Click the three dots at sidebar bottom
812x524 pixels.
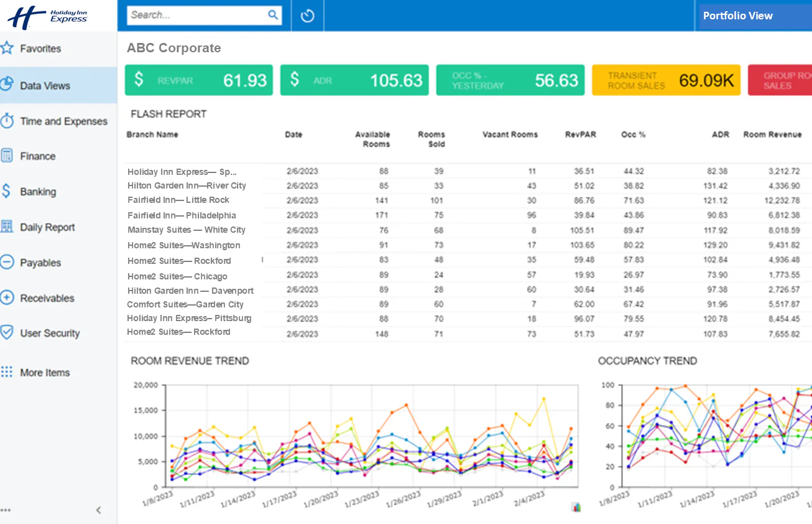click(x=6, y=510)
